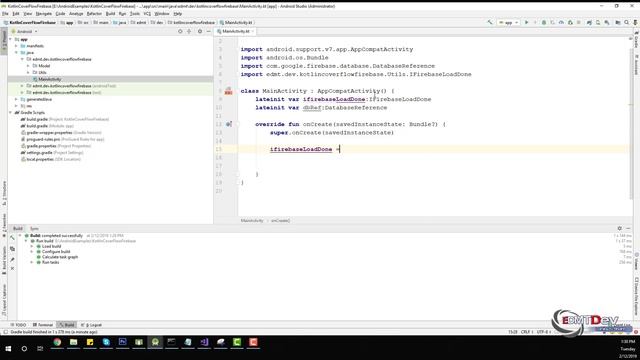Screen dimensions: 640x360
Task: Collapse the app module tree node
Action: point(11,40)
